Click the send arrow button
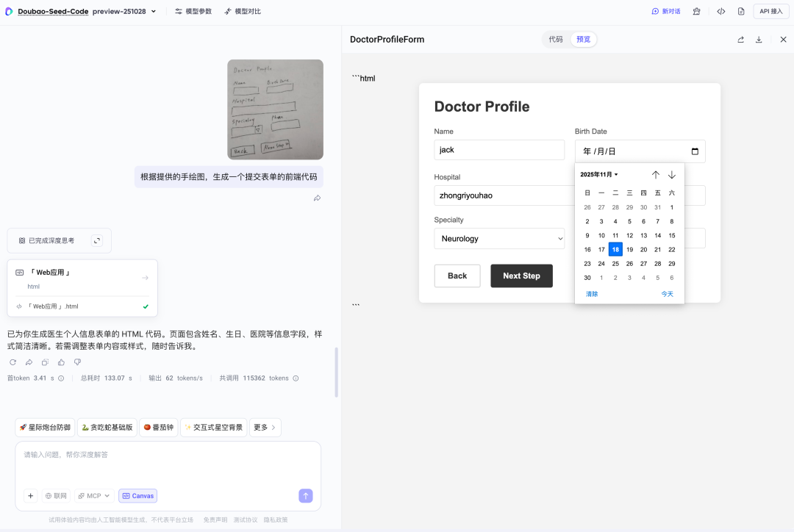The height and width of the screenshot is (532, 794). point(306,495)
